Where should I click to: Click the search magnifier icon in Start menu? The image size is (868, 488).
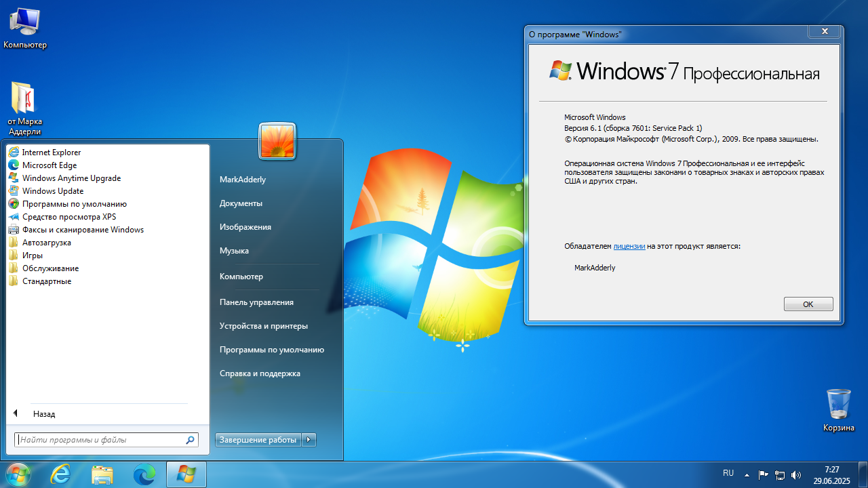tap(190, 440)
